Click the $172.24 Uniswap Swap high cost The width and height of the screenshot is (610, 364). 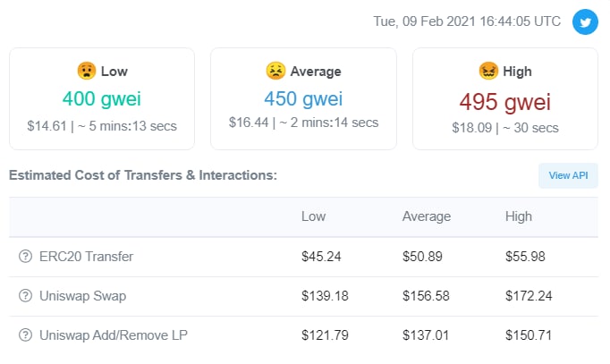tap(529, 296)
